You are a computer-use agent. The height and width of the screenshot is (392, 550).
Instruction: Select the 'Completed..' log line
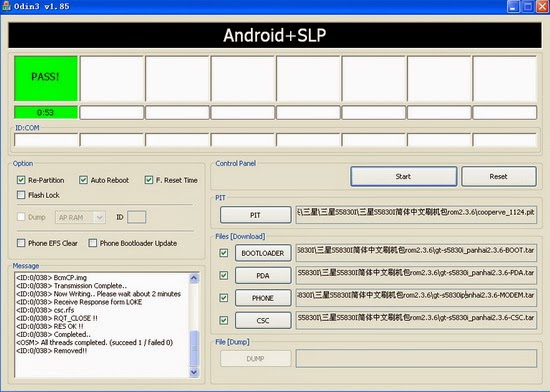click(53, 334)
